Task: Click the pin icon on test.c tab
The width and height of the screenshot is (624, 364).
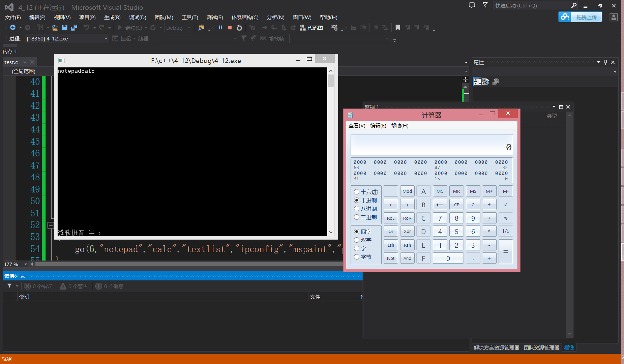Action: click(25, 62)
